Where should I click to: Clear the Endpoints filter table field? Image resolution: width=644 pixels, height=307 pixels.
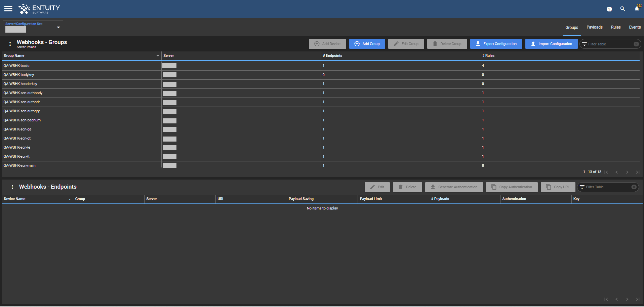click(634, 187)
